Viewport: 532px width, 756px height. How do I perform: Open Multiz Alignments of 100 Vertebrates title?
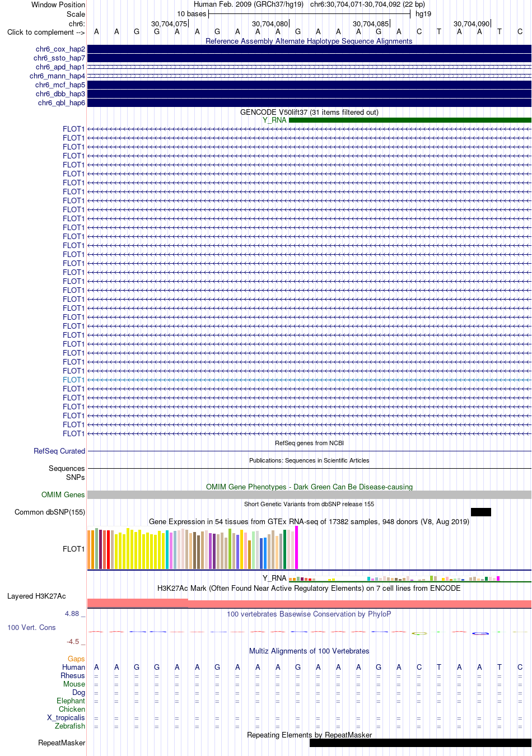pos(309,651)
